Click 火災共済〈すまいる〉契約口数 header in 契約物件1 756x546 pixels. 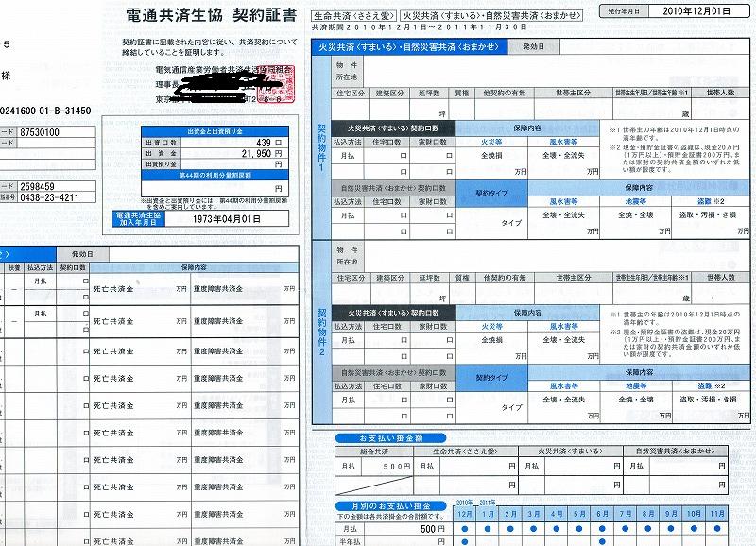pos(393,128)
